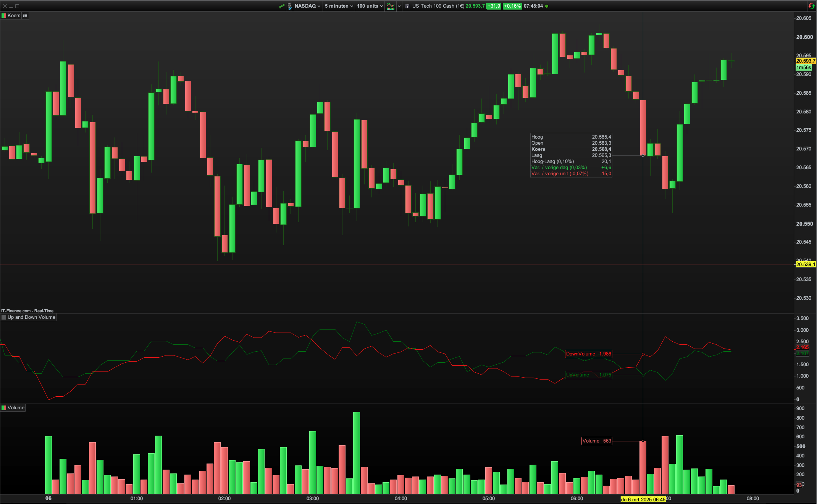Open the 100 units dropdown

[x=370, y=6]
